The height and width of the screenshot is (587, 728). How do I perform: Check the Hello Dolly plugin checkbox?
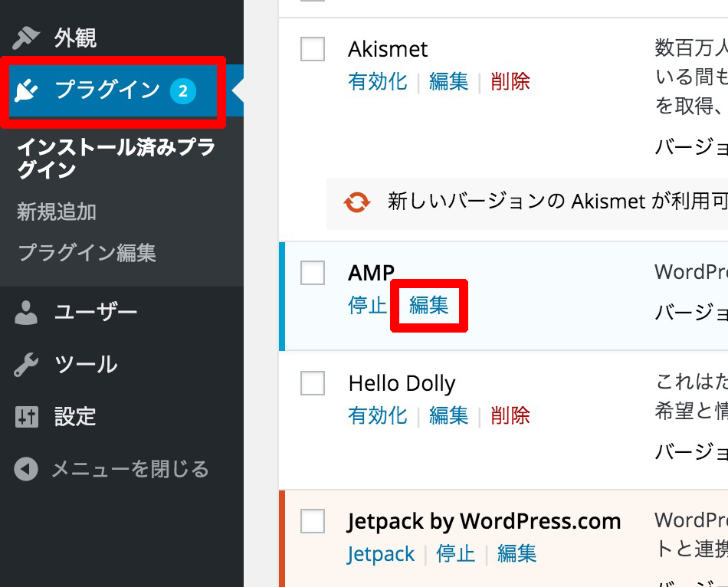pos(313,383)
